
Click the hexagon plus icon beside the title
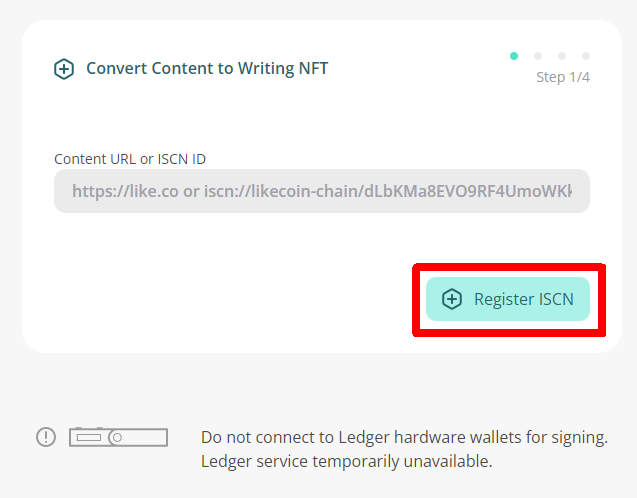64,69
